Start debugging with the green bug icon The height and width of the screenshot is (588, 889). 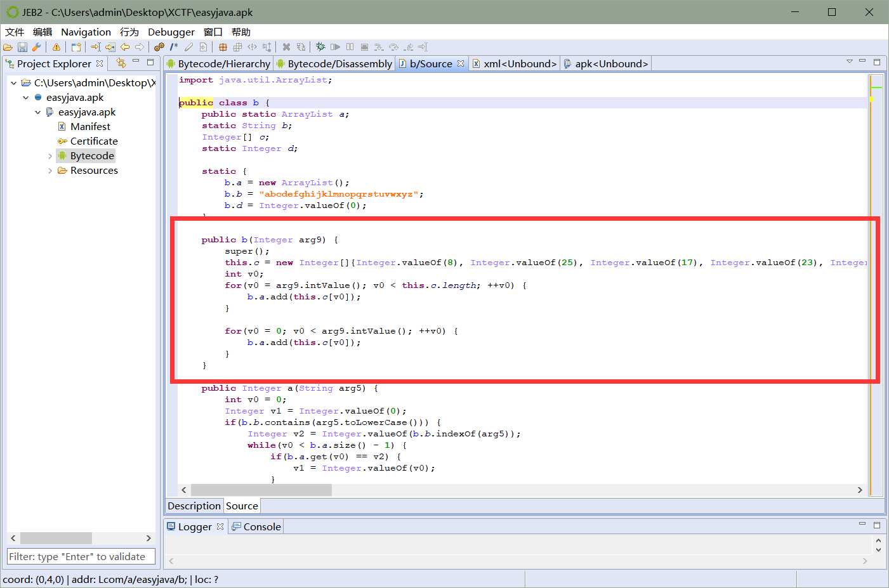coord(320,47)
